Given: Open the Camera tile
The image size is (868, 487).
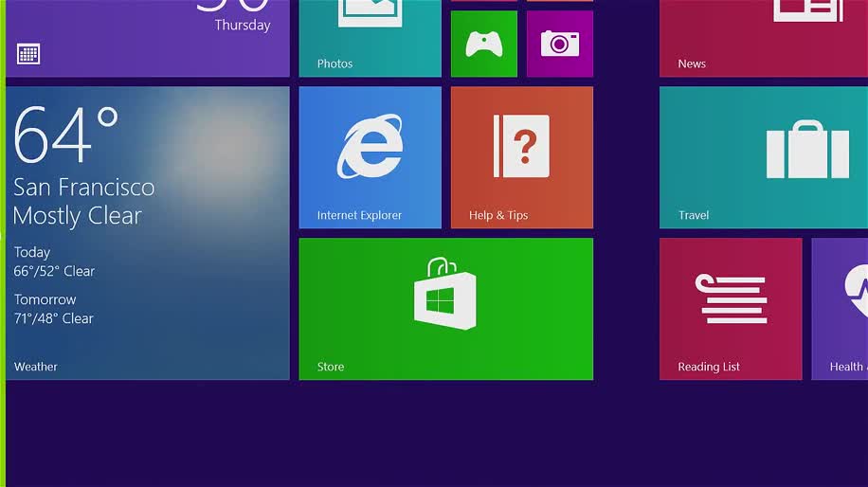Looking at the screenshot, I should (560, 44).
